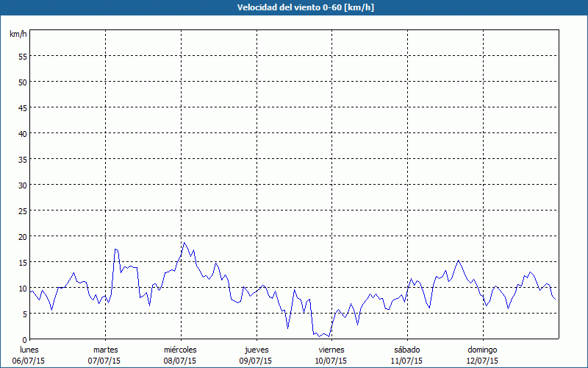The height and width of the screenshot is (368, 588).
Task: Select the 'sábado' day label
Action: [406, 350]
